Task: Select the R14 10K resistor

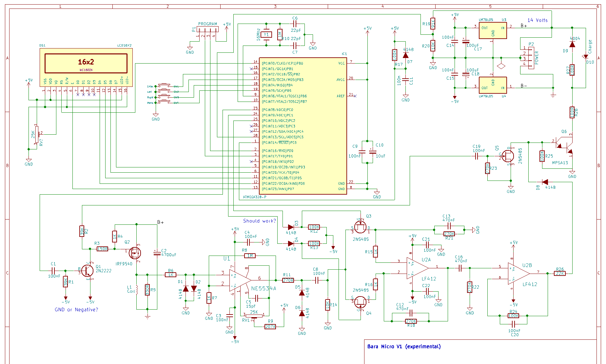Action: [x=328, y=305]
